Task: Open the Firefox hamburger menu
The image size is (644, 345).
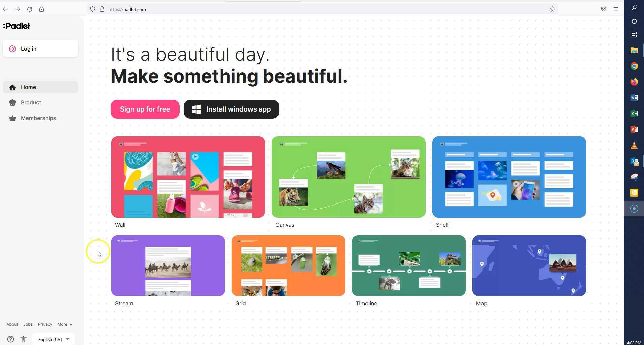Action: 616,9
